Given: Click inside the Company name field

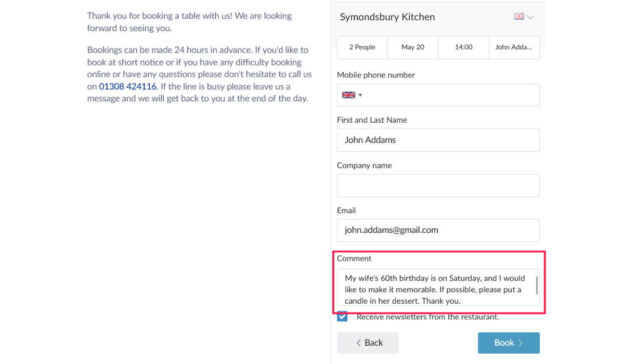Looking at the screenshot, I should pos(438,185).
